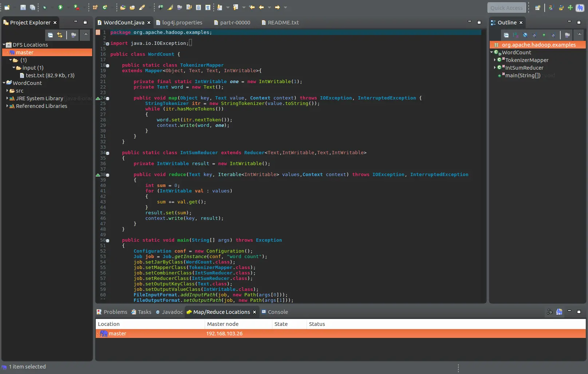Open the Tasks tab
Image resolution: width=588 pixels, height=374 pixels.
pos(141,312)
